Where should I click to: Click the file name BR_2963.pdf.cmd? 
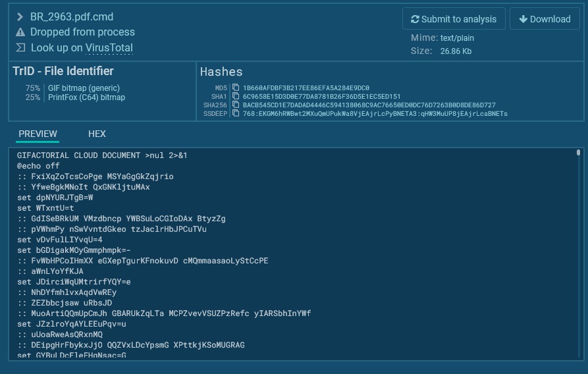[72, 17]
